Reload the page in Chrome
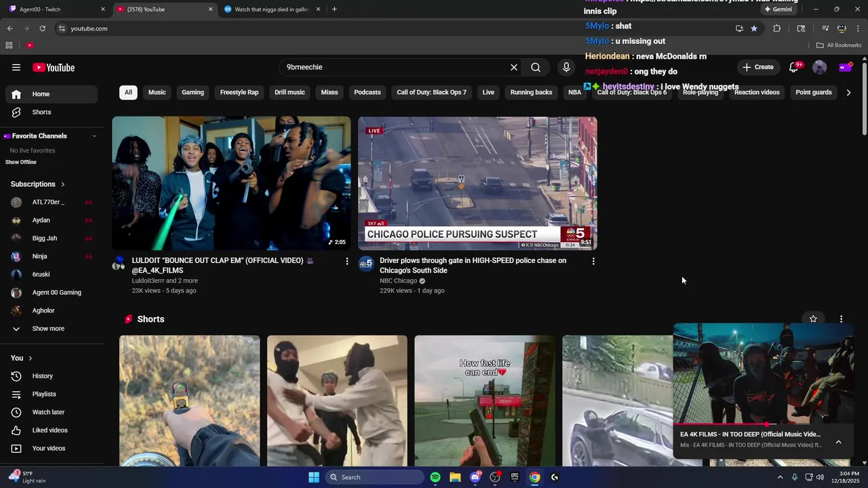This screenshot has width=868, height=488. click(x=42, y=28)
